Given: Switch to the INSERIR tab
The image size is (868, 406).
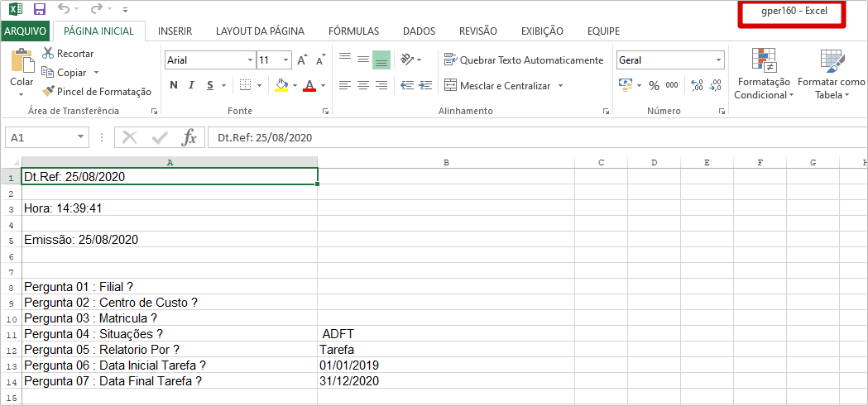Looking at the screenshot, I should click(x=175, y=31).
